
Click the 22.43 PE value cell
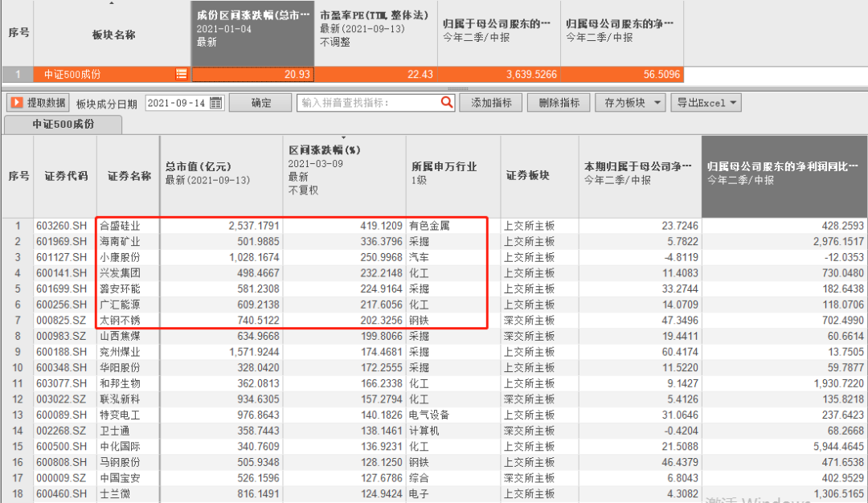[376, 74]
